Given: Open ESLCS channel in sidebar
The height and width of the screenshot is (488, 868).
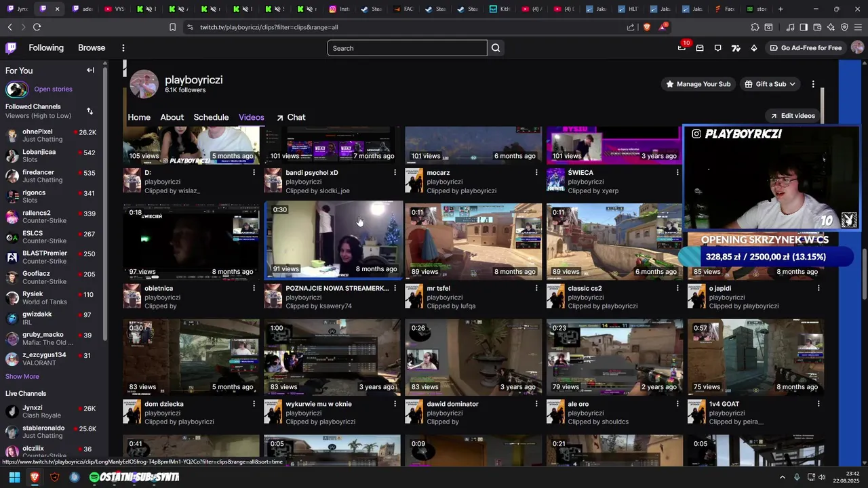Looking at the screenshot, I should point(52,237).
